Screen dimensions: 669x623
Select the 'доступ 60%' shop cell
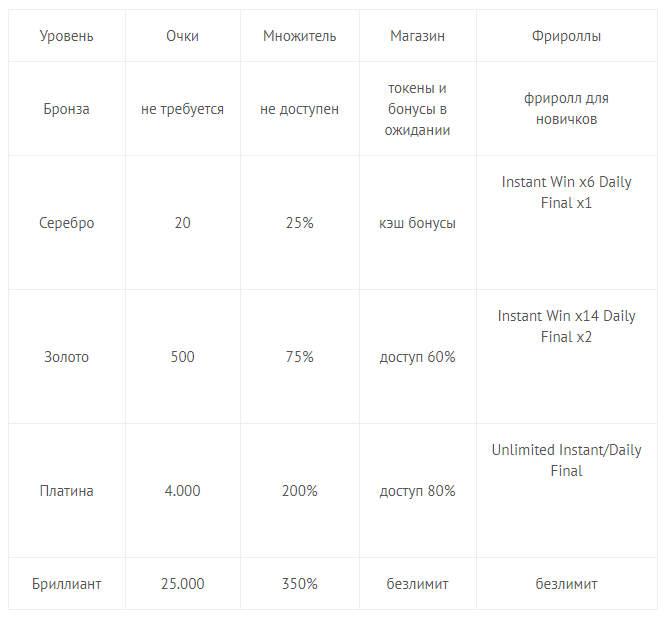coord(417,357)
